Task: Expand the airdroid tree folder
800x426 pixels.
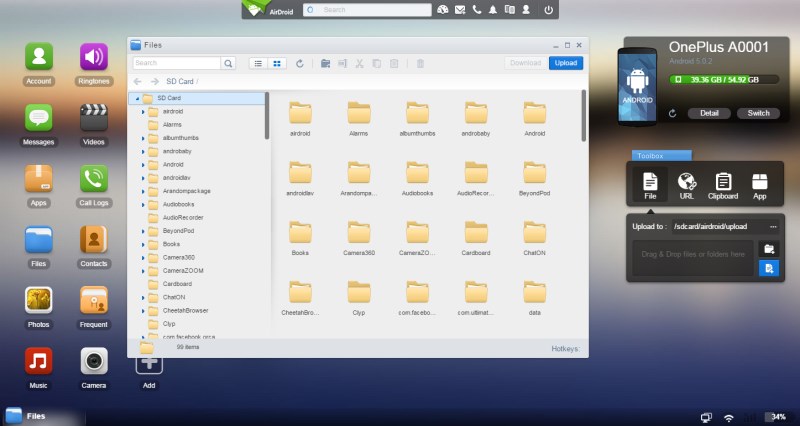Action: (143, 111)
